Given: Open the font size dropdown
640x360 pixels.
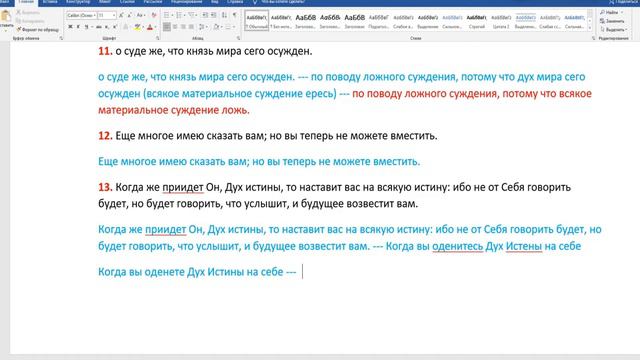Looking at the screenshot, I should click(114, 15).
